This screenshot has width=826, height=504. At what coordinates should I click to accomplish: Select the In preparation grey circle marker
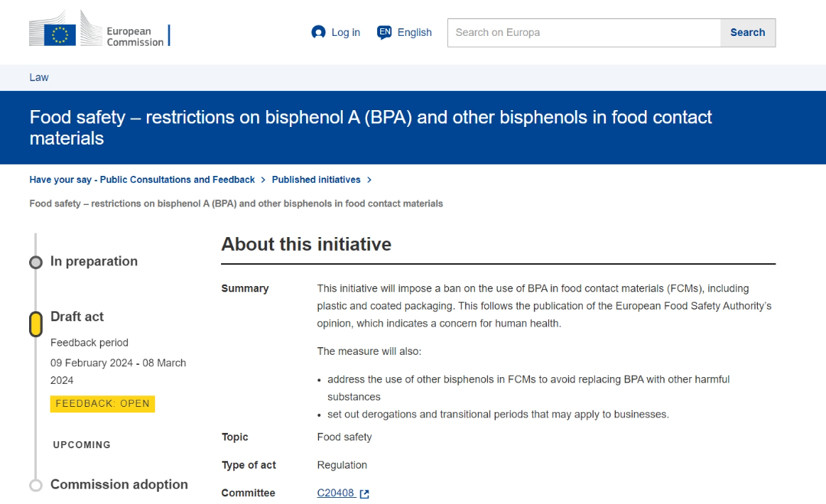click(36, 262)
